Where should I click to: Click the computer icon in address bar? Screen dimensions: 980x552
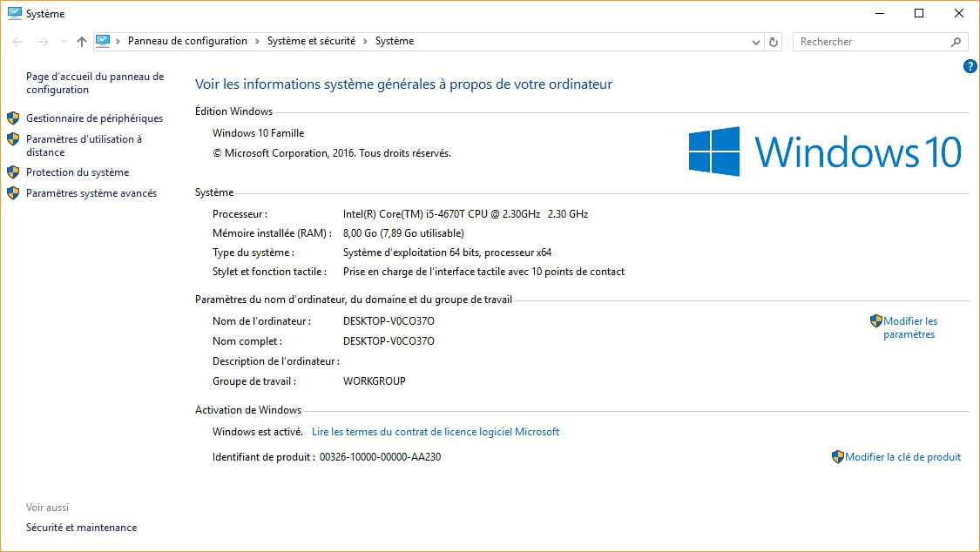pos(103,41)
